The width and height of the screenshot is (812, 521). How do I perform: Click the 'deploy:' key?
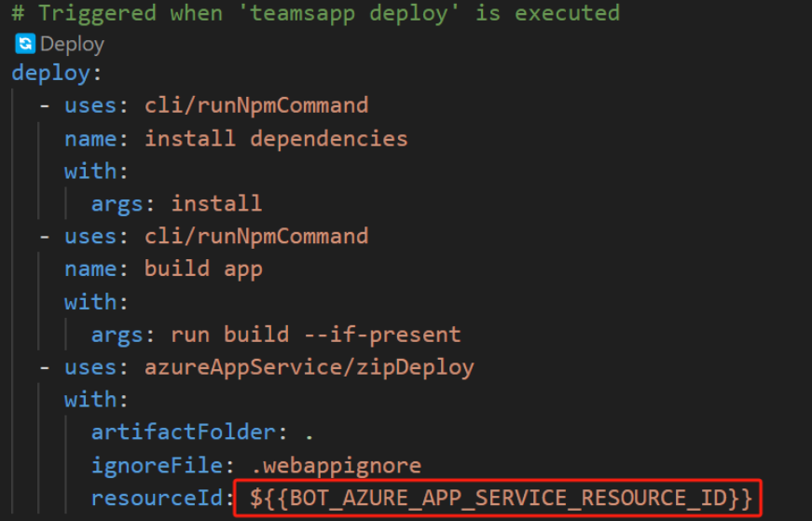(x=57, y=73)
